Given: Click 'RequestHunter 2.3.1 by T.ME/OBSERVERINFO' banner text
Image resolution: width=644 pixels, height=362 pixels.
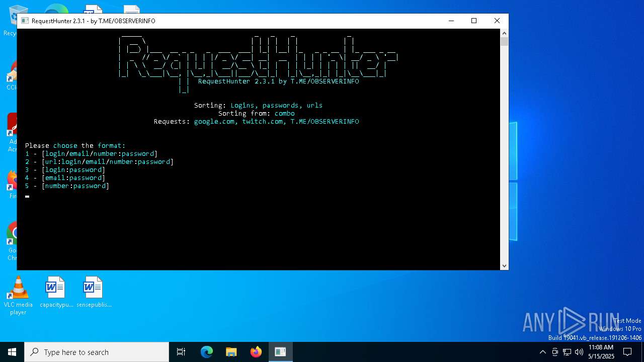Looking at the screenshot, I should [x=278, y=81].
